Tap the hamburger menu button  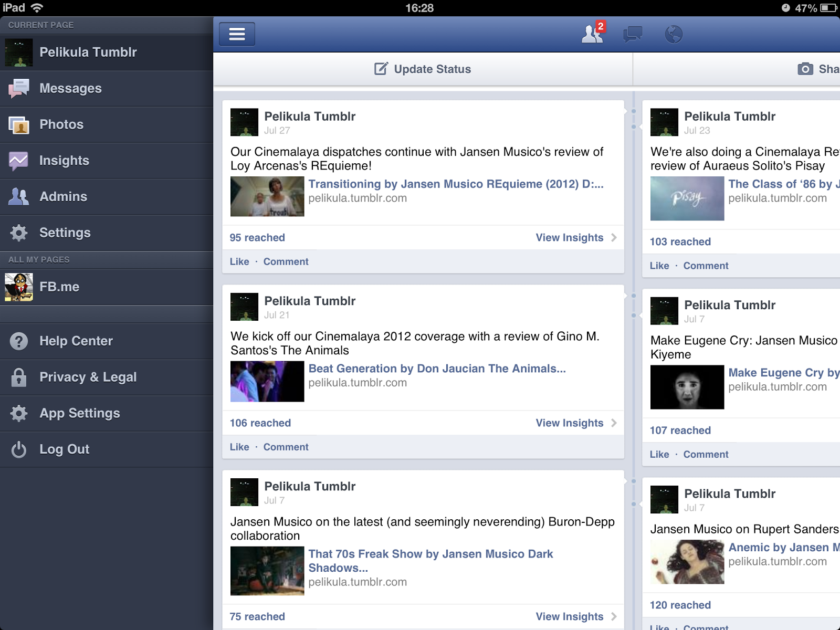(237, 34)
